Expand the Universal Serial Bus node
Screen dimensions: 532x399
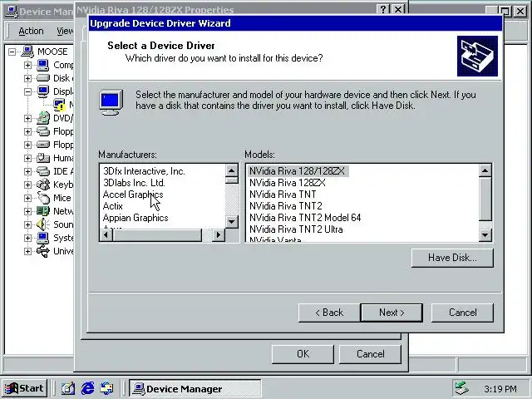coord(27,251)
